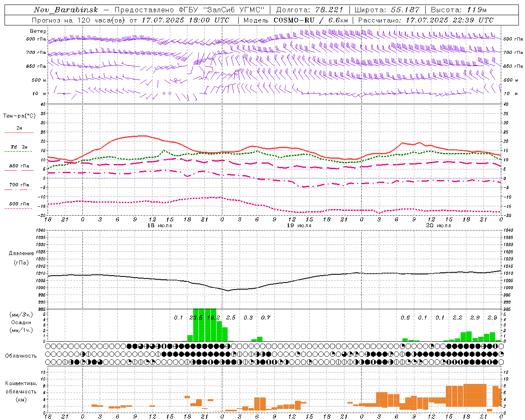The width and height of the screenshot is (525, 420).
Task: Select the Осадки panel label
Action: [x=21, y=322]
